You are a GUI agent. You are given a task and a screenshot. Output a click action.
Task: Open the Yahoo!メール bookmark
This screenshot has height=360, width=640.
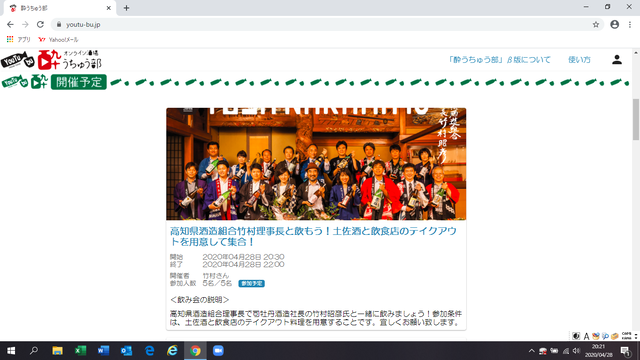[58, 40]
